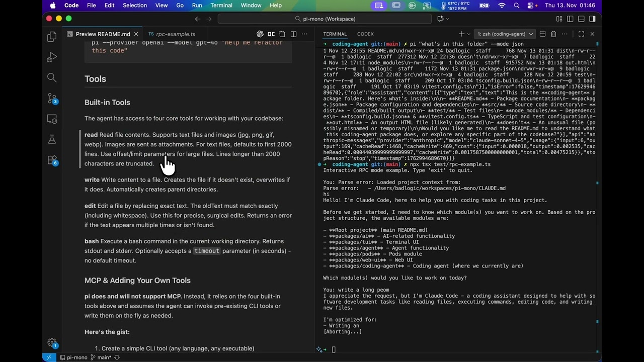Image resolution: width=644 pixels, height=362 pixels.
Task: Maximize the terminal panel size
Action: point(581,34)
